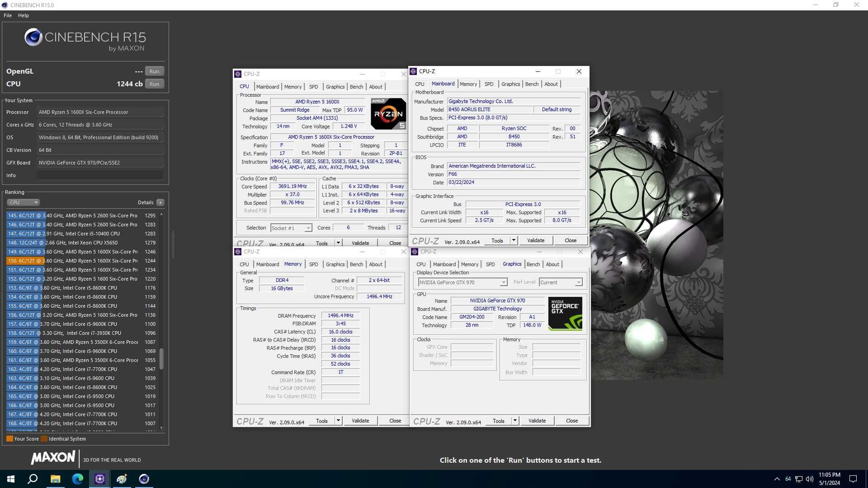Click the rendered spheres preview image

[x=656, y=235]
